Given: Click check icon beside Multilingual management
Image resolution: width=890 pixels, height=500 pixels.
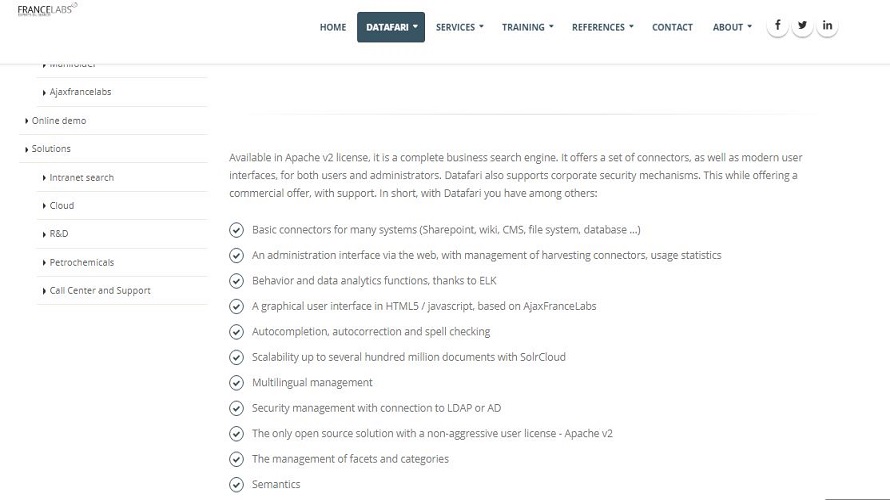Looking at the screenshot, I should point(236,383).
